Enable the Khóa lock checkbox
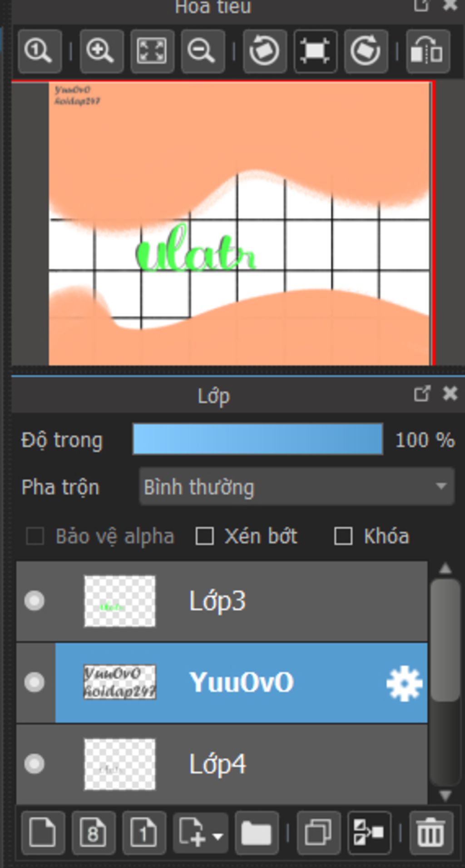Viewport: 465px width, 868px height. [x=343, y=536]
